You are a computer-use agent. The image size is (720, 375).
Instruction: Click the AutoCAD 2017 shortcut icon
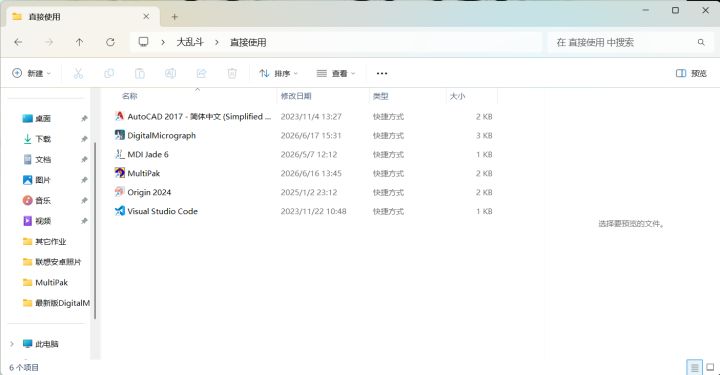(x=119, y=116)
